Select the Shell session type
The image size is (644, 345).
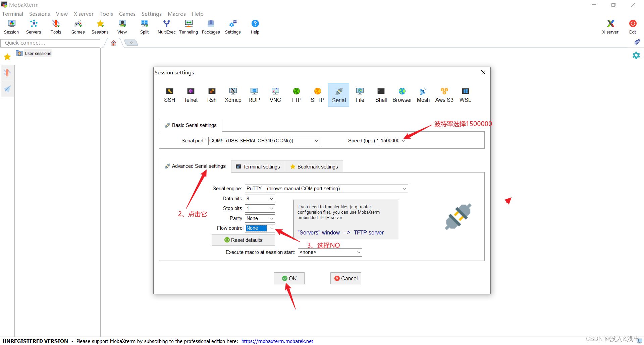381,95
